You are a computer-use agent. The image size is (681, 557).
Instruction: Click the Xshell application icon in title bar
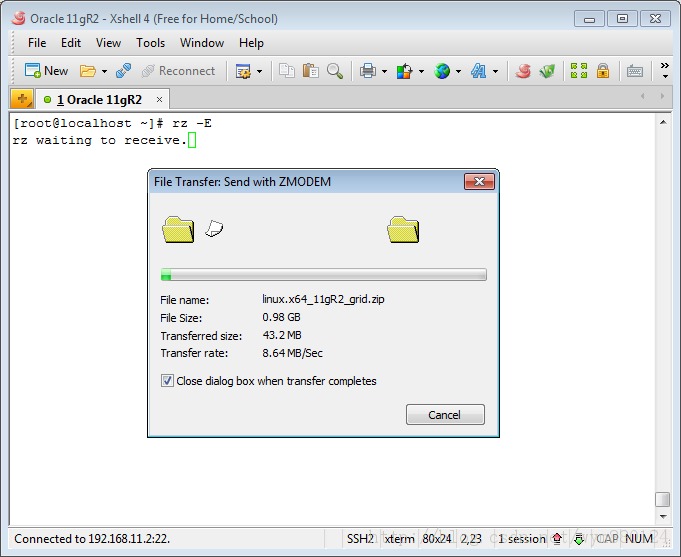(18, 18)
